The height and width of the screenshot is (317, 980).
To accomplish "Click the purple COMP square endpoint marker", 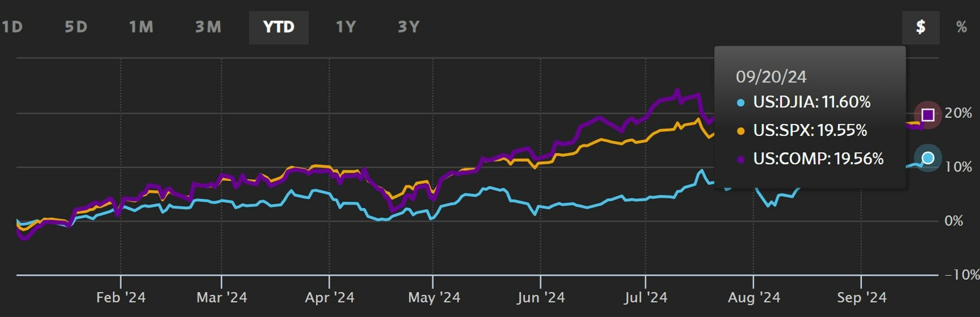I will point(928,115).
